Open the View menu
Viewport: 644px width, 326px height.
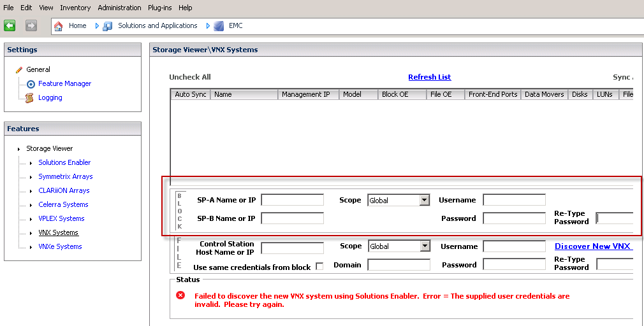click(46, 8)
